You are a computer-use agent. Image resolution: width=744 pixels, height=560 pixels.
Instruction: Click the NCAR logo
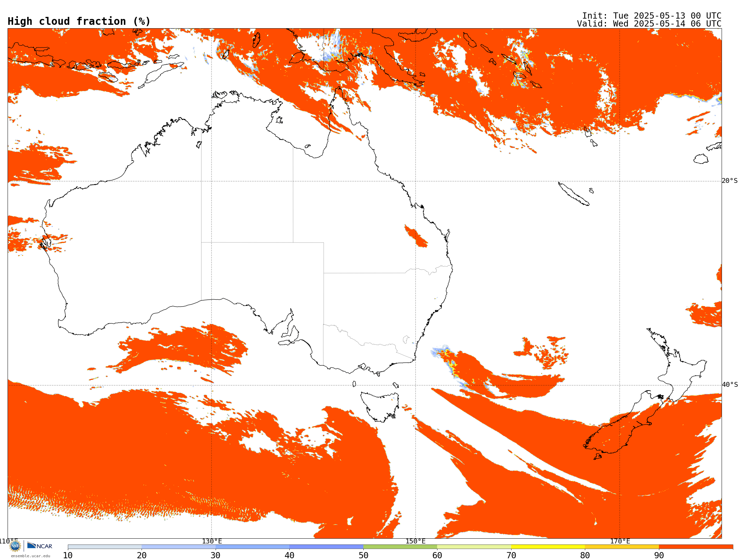(40, 546)
